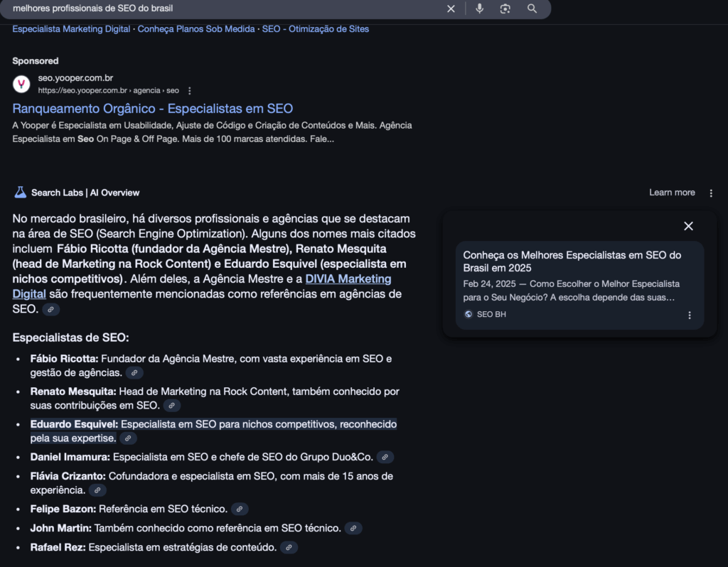
Task: Click the name Daniel Imamura in the list
Action: 70,457
